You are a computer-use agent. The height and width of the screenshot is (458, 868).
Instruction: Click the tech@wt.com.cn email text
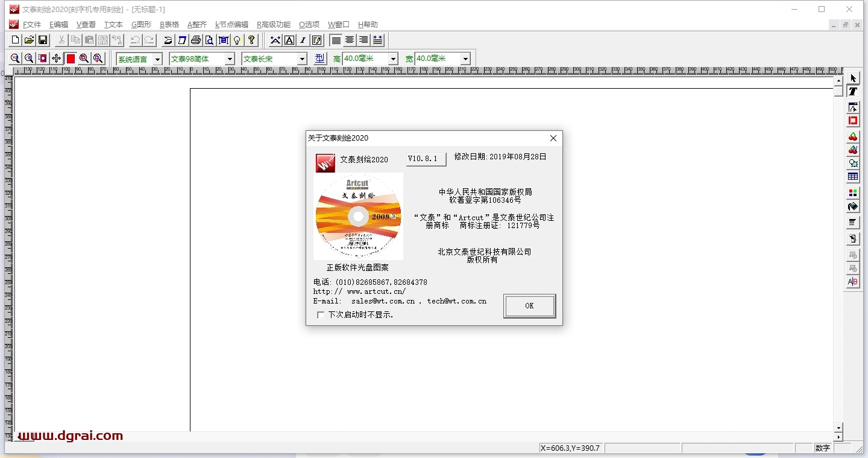tap(457, 301)
